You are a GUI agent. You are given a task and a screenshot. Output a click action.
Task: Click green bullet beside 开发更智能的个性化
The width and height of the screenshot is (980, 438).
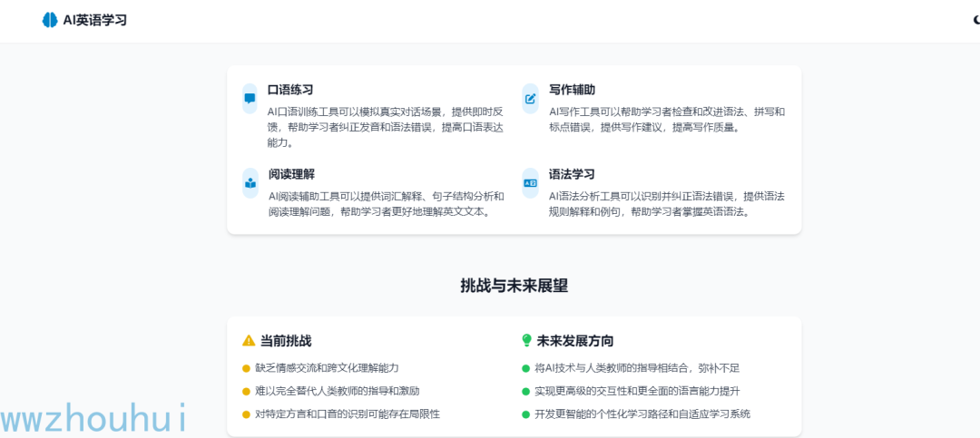(x=525, y=414)
